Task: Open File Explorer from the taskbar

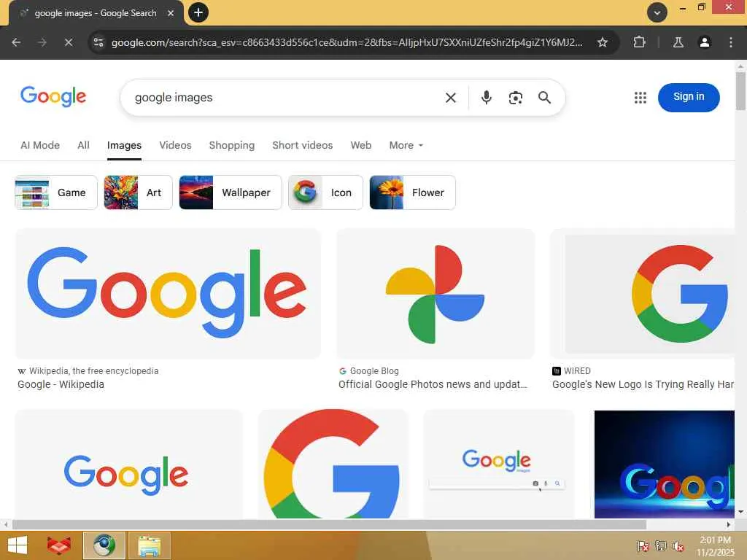Action: 149,545
